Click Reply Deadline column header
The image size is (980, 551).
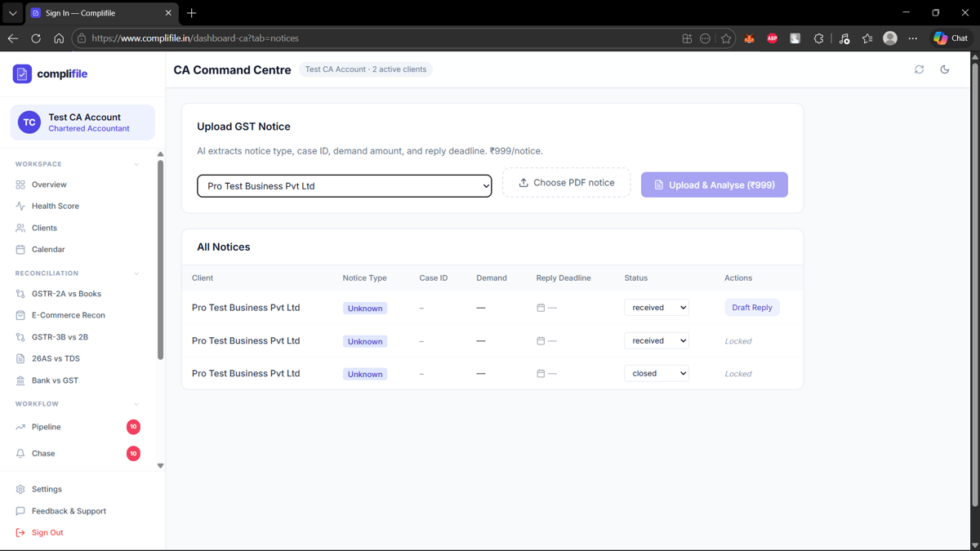(563, 278)
